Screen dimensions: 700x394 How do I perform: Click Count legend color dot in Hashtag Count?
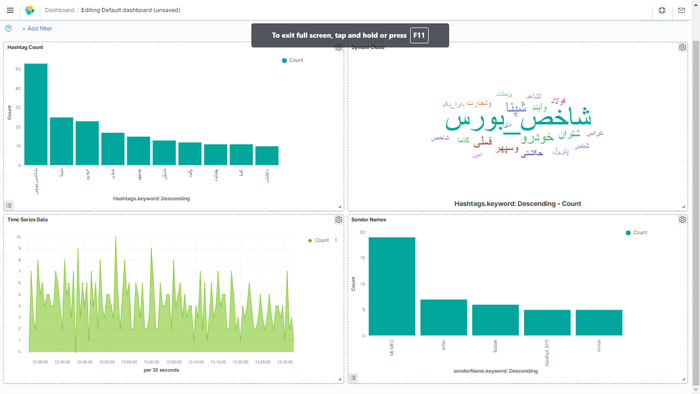(284, 60)
